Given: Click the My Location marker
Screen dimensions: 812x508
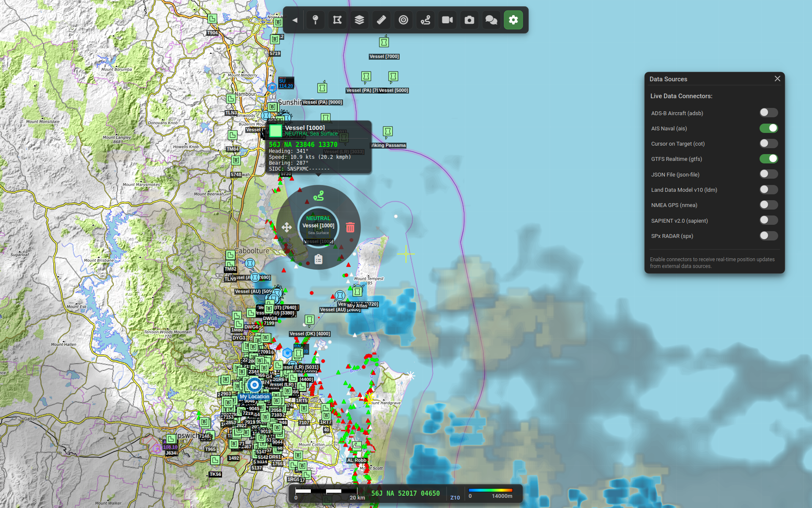Looking at the screenshot, I should [254, 385].
